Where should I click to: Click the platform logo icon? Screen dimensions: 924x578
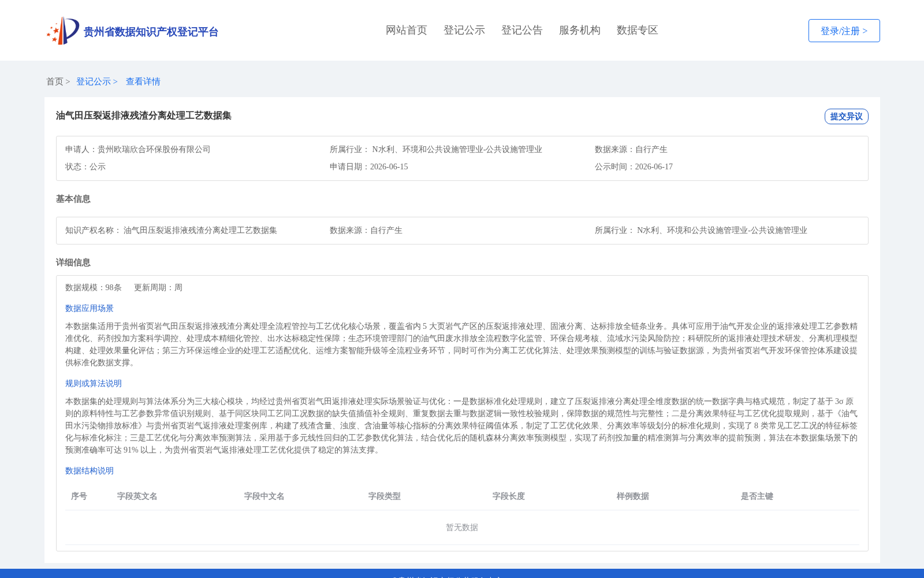(x=63, y=31)
